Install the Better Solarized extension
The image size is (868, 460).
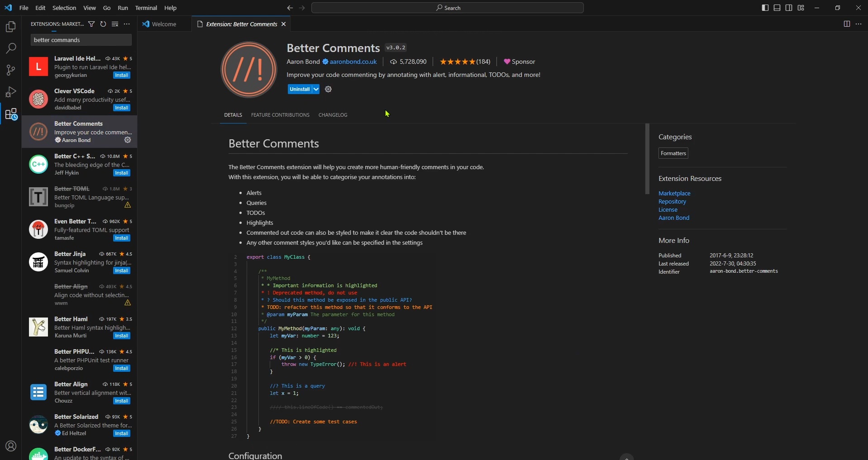pos(122,434)
